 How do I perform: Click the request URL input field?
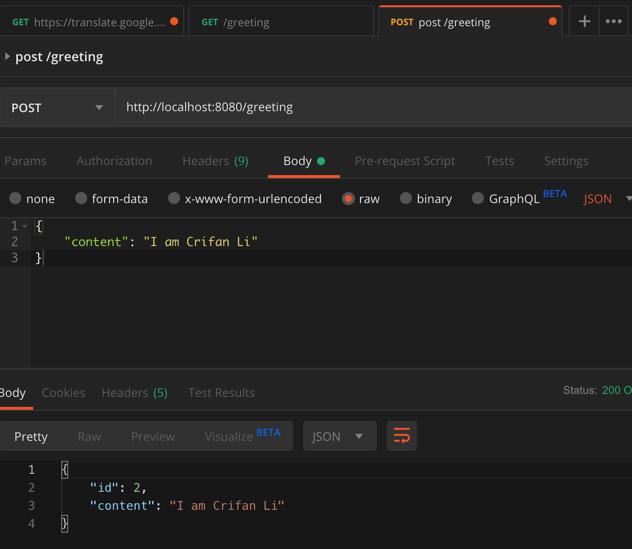tap(370, 107)
